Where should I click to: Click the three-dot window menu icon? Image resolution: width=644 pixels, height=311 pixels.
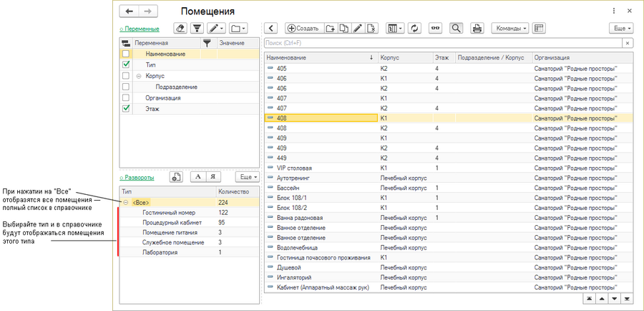[614, 11]
